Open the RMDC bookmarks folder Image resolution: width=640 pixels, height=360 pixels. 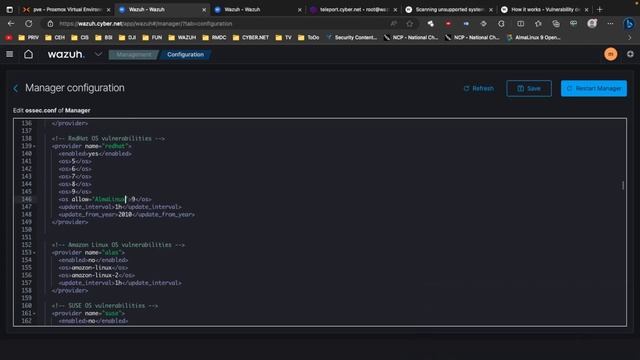point(214,38)
